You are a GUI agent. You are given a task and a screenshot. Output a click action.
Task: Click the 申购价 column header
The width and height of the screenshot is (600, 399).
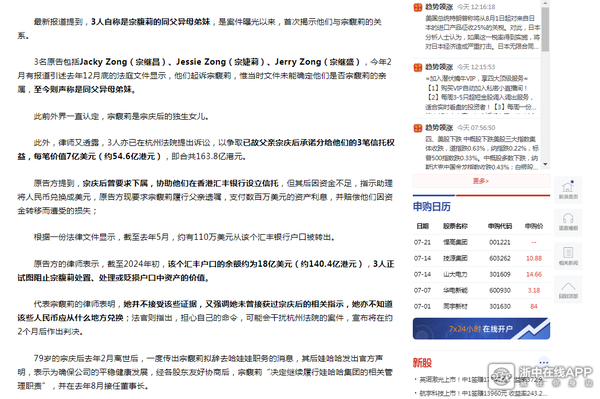pyautogui.click(x=534, y=226)
